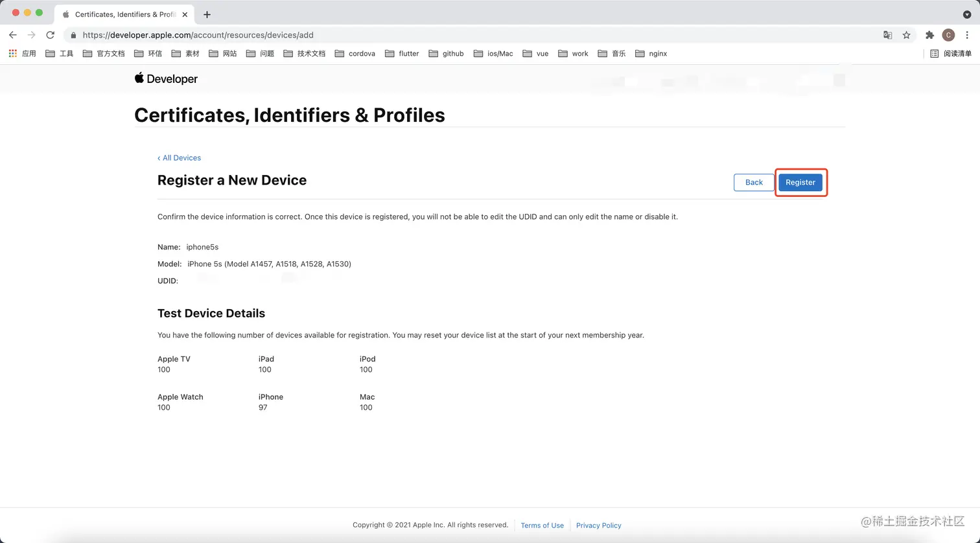The width and height of the screenshot is (980, 543).
Task: Open the extensions puzzle icon
Action: [929, 35]
